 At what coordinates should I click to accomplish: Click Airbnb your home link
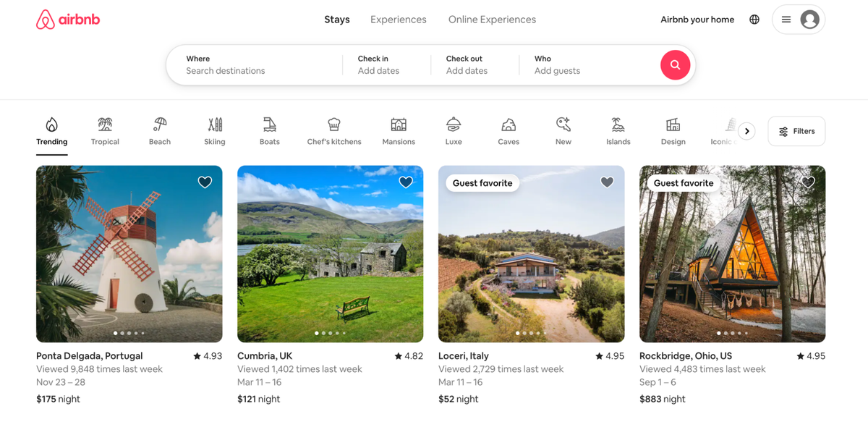[697, 20]
